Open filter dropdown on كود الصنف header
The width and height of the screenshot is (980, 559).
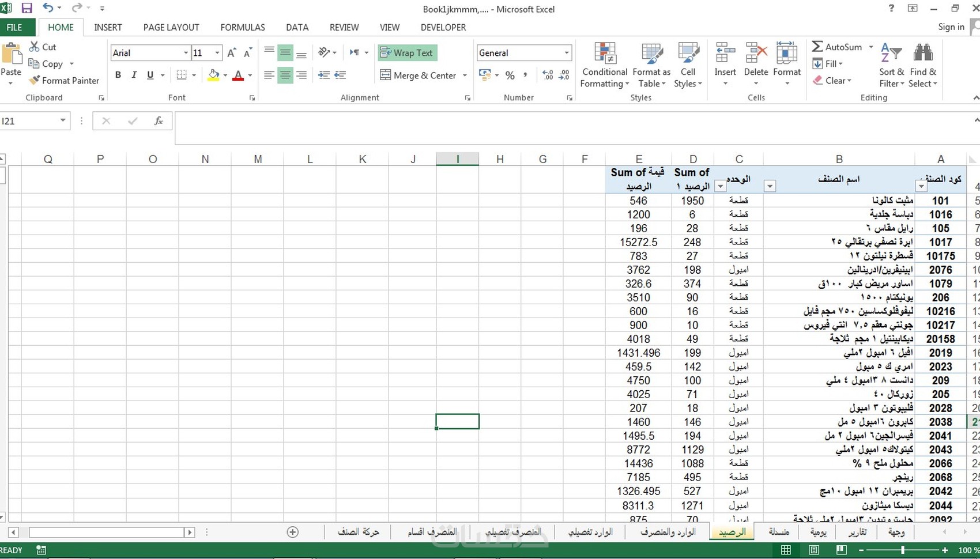921,186
